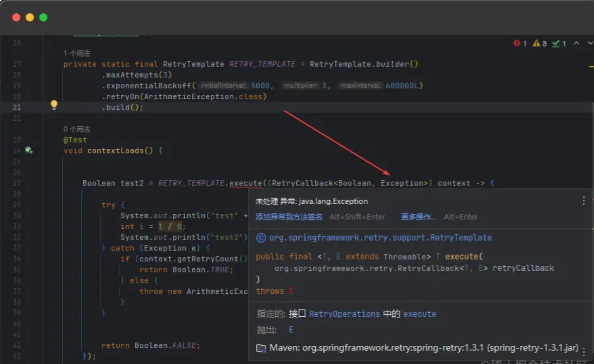
Task: Click the Maven spring-retry-1.3.1.jar label
Action: click(x=424, y=348)
